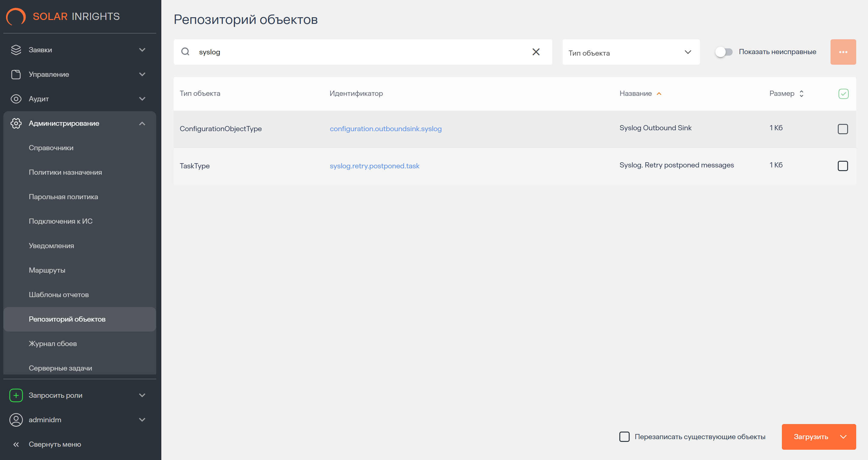The image size is (868, 460).
Task: Go to Маршруты menu item
Action: click(x=80, y=270)
